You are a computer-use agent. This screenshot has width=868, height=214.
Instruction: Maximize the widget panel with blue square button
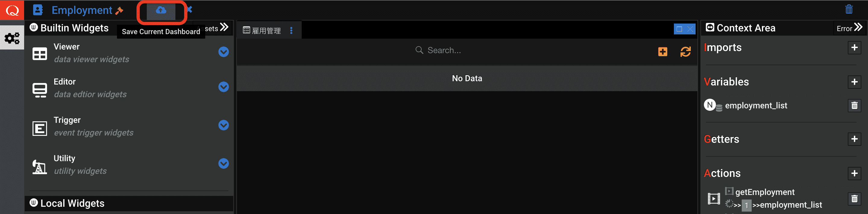click(679, 29)
